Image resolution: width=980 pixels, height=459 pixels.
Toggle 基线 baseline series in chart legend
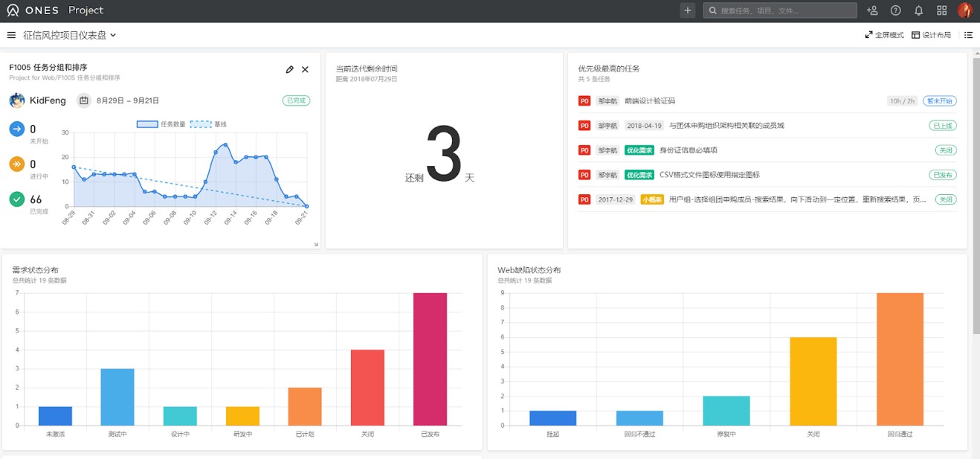pos(209,124)
